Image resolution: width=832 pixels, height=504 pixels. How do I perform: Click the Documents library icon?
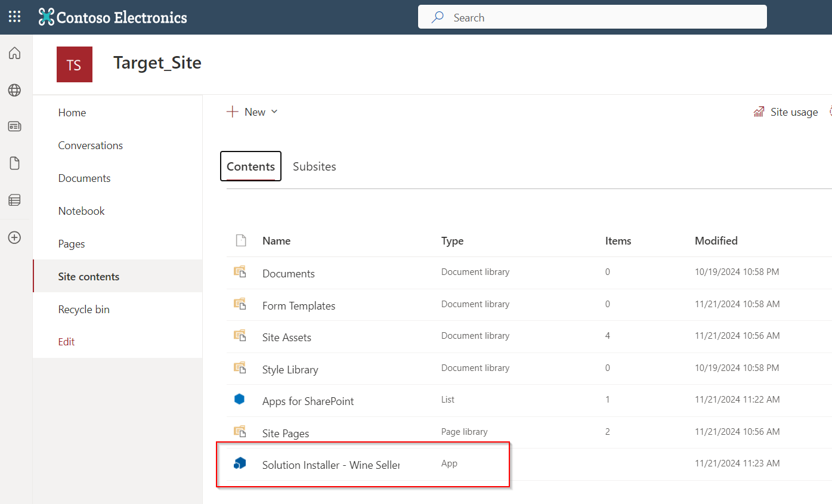pos(240,272)
